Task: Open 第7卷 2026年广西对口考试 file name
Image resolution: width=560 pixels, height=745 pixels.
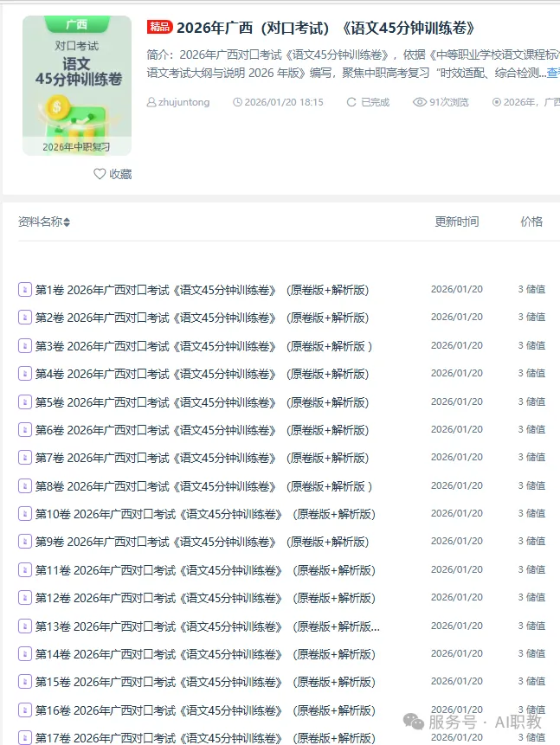Action: tap(202, 458)
